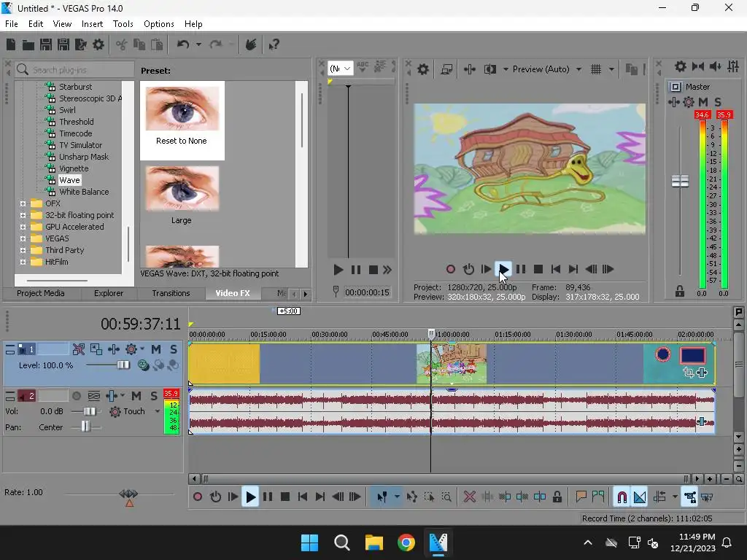Create a new project with the New icon
Image resolution: width=747 pixels, height=560 pixels.
(x=11, y=44)
